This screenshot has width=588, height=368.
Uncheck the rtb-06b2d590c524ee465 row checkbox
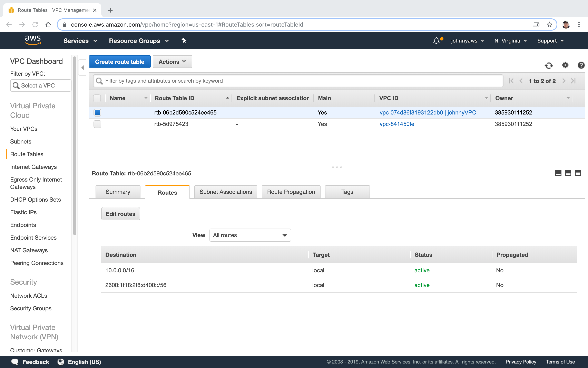(97, 112)
